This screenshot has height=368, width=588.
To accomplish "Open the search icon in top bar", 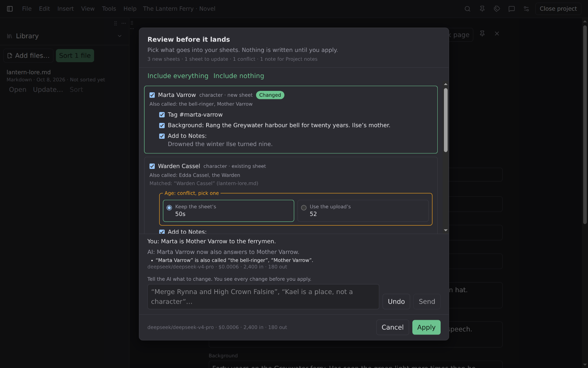I will pos(467,9).
